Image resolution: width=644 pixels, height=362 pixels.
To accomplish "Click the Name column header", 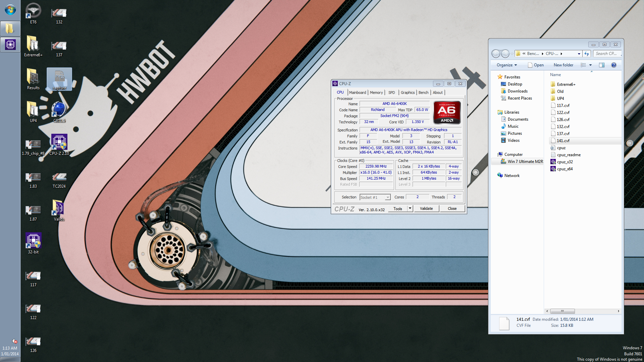I will (x=555, y=75).
